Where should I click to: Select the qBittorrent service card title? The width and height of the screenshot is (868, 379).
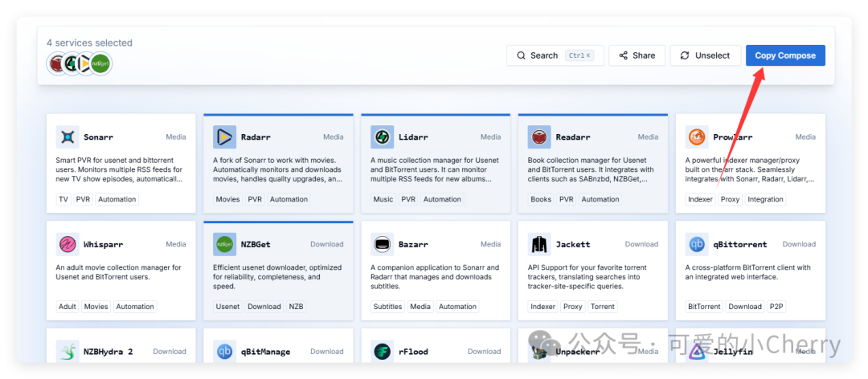[x=739, y=244]
